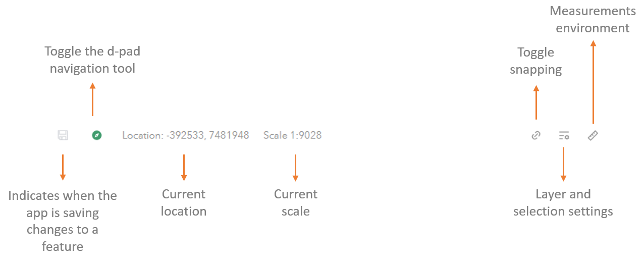Click the orange arrow above the snapping icon
The height and width of the screenshot is (263, 644).
[x=536, y=102]
